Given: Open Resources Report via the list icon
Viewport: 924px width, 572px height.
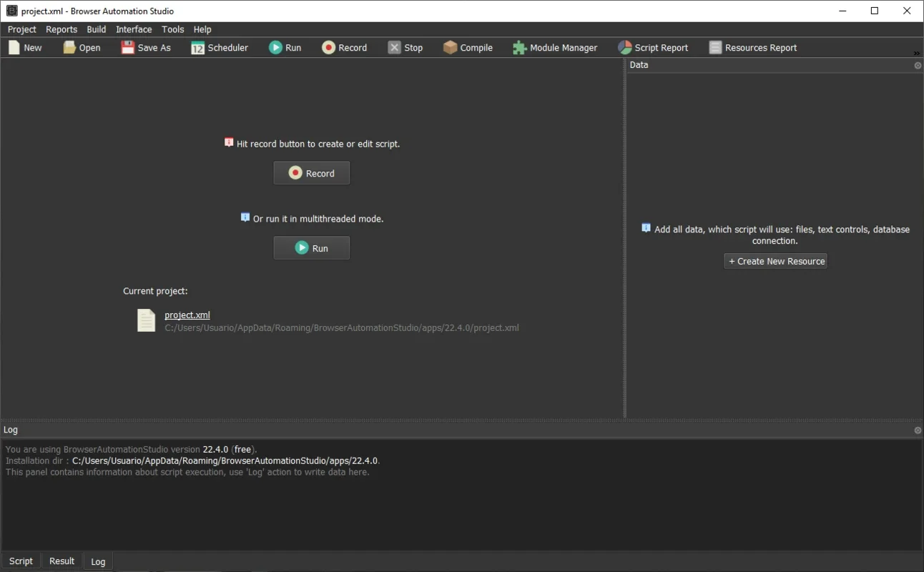Looking at the screenshot, I should [x=715, y=47].
